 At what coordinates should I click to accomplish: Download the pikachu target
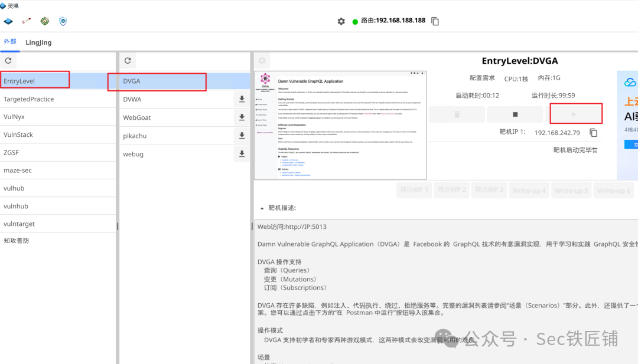(x=242, y=136)
